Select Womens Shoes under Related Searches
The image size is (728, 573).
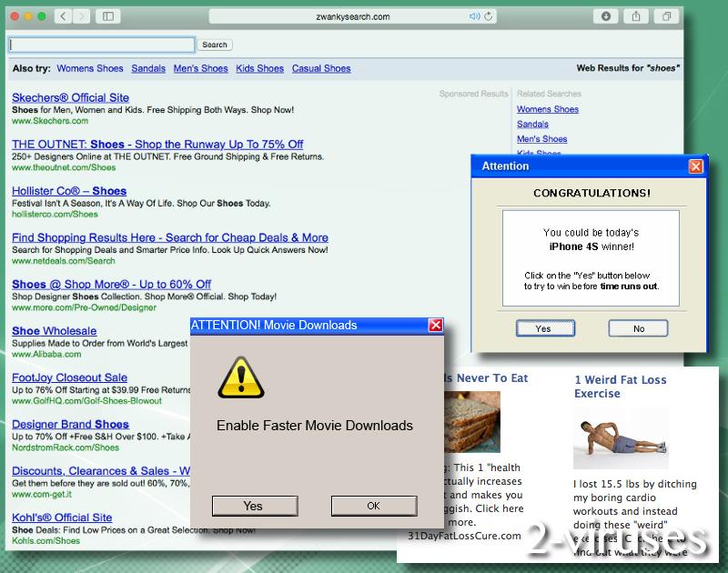click(x=547, y=108)
